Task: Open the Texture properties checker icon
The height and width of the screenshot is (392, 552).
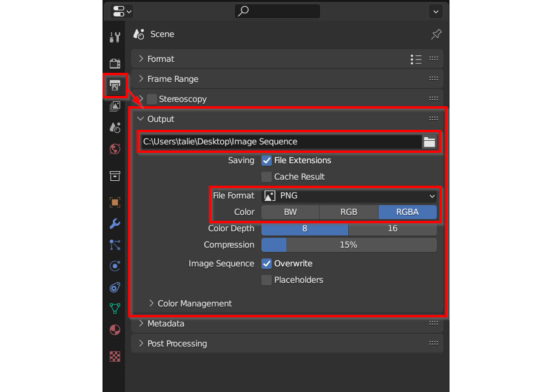Action: (x=115, y=356)
